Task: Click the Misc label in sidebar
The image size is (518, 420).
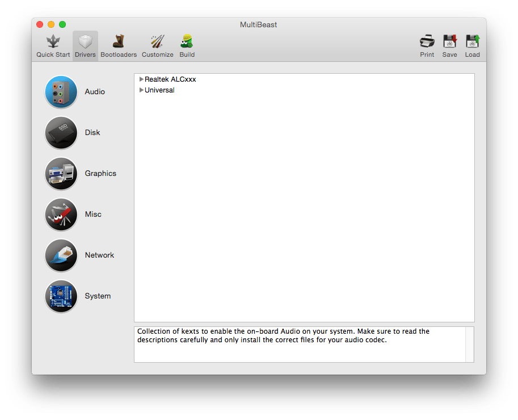Action: (x=93, y=215)
